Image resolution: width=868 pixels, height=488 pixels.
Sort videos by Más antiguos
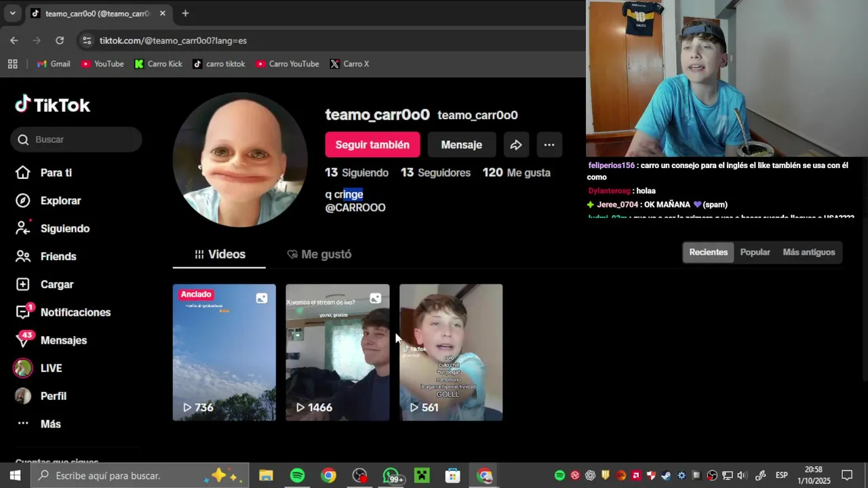[x=809, y=252]
